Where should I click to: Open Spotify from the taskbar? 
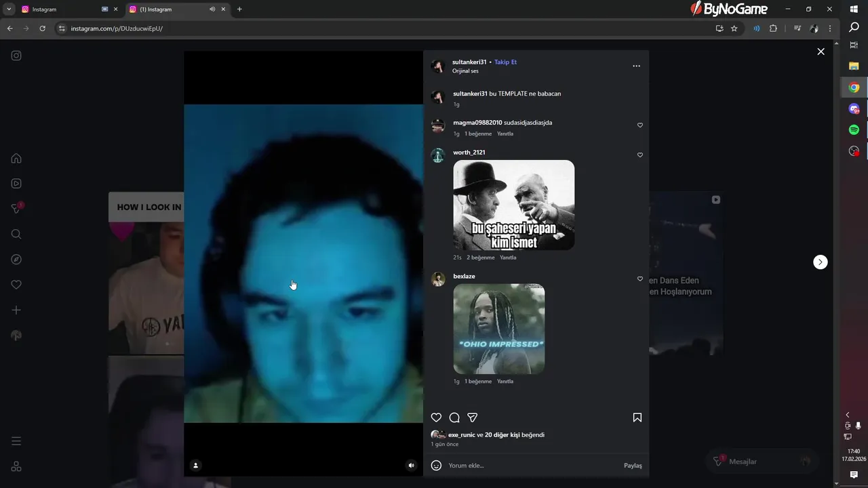[854, 129]
